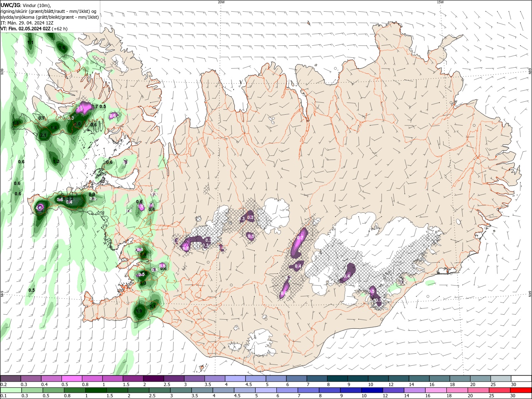This screenshot has width=532, height=399.
Task: Click the 2.0 rainfall value in Westfjords
Action: pyautogui.click(x=77, y=124)
